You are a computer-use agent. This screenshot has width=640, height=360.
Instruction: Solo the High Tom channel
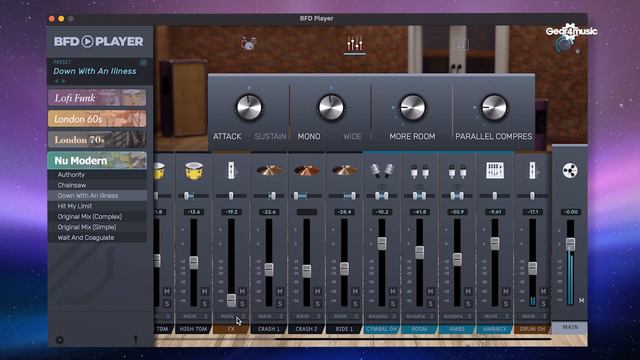pos(204,303)
